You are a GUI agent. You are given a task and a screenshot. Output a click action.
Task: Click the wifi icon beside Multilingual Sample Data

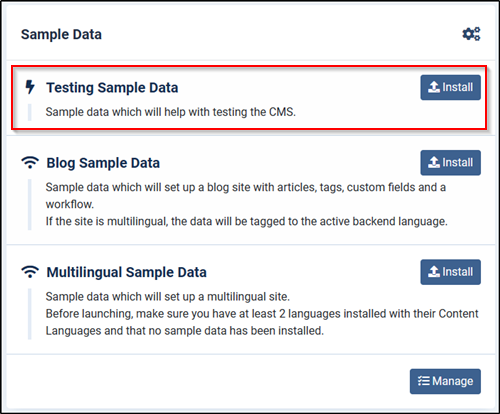point(30,272)
